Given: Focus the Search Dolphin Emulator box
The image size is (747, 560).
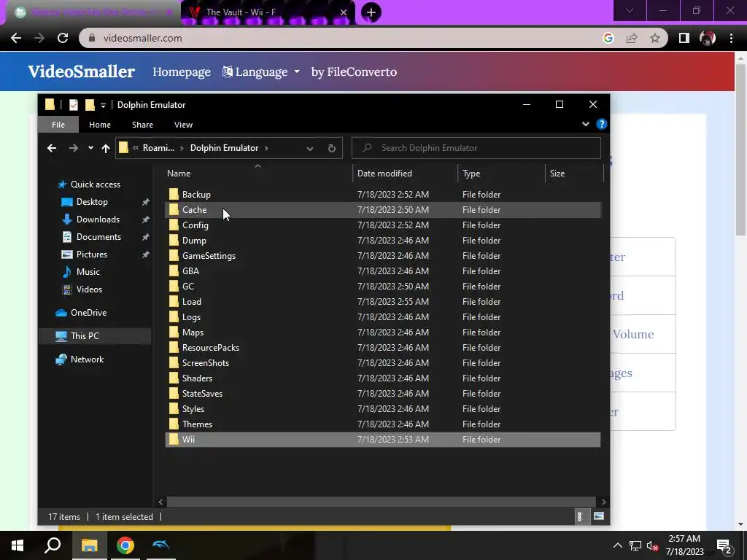Looking at the screenshot, I should coord(476,148).
